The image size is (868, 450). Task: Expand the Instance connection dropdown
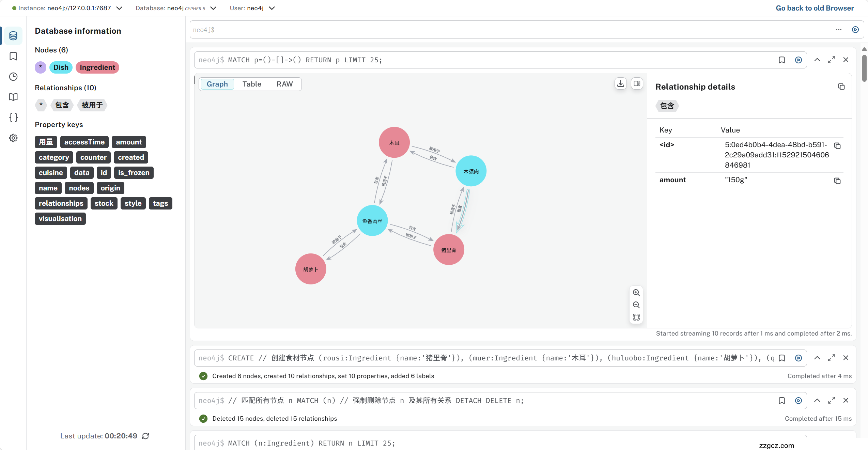[x=119, y=8]
